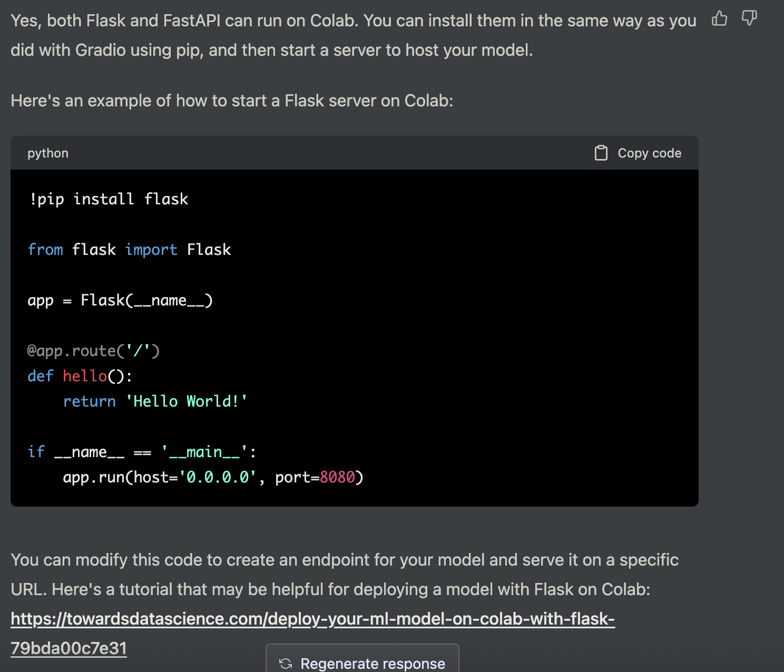Click the Copy code label
This screenshot has height=672, width=784.
coord(649,153)
